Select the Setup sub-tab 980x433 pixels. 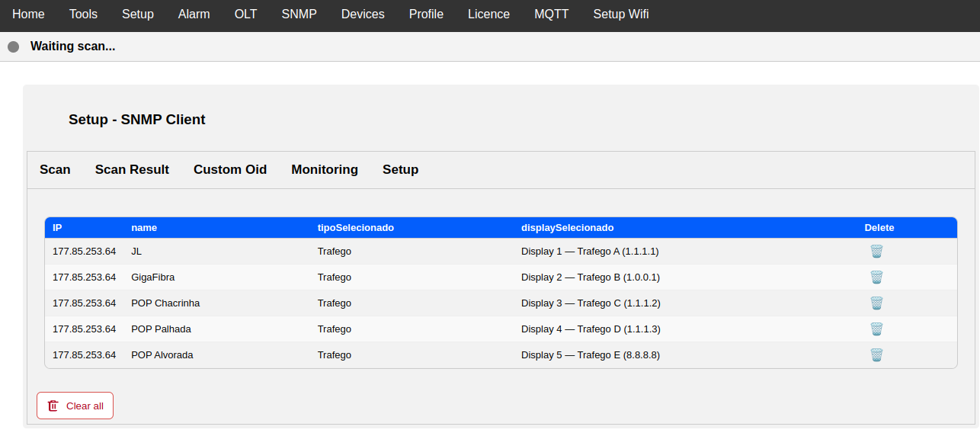tap(400, 170)
